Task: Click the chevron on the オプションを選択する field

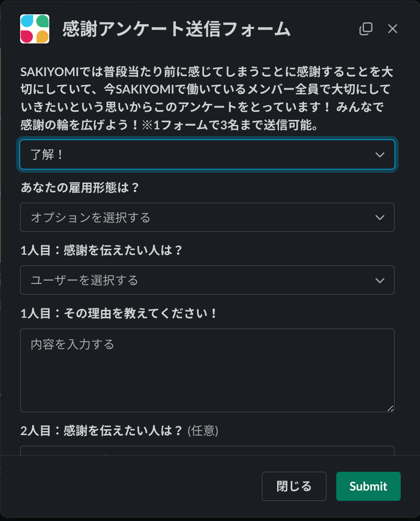Action: (380, 218)
